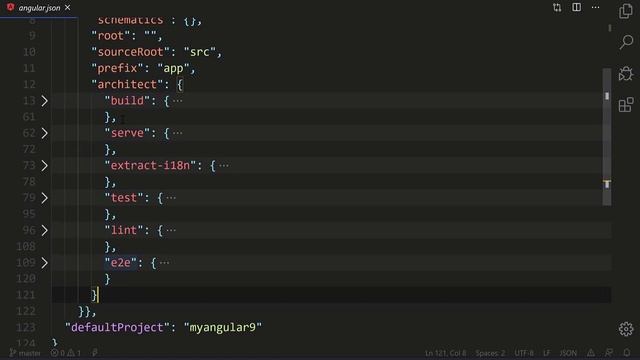The image size is (640, 360).
Task: Select the angular.json editor tab
Action: click(x=39, y=8)
